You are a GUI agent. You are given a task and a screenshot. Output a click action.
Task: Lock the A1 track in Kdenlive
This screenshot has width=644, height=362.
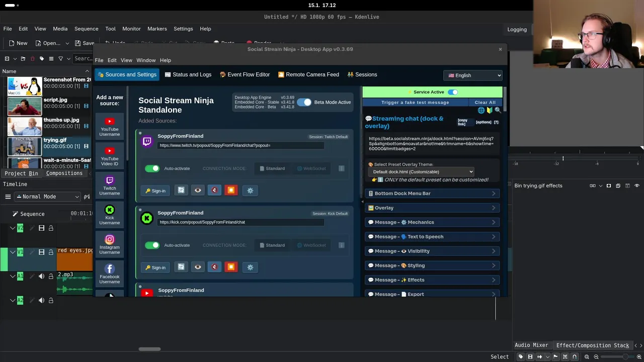(x=51, y=276)
